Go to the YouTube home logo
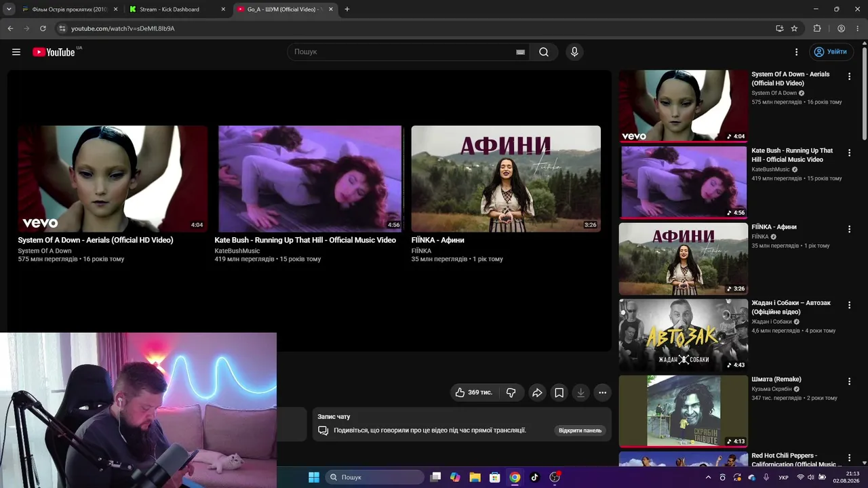This screenshot has height=488, width=868. [54, 52]
